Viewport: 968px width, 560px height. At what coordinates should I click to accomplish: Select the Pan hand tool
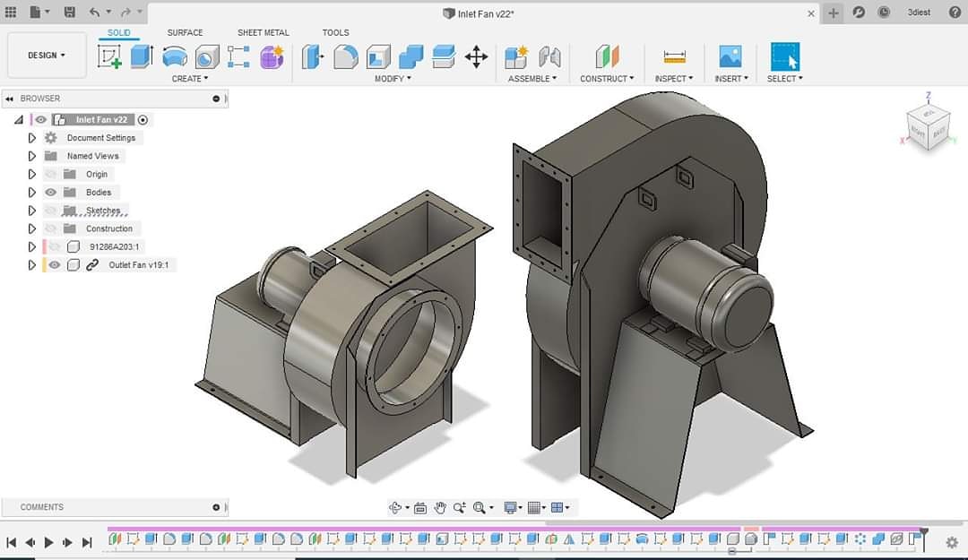[x=440, y=508]
